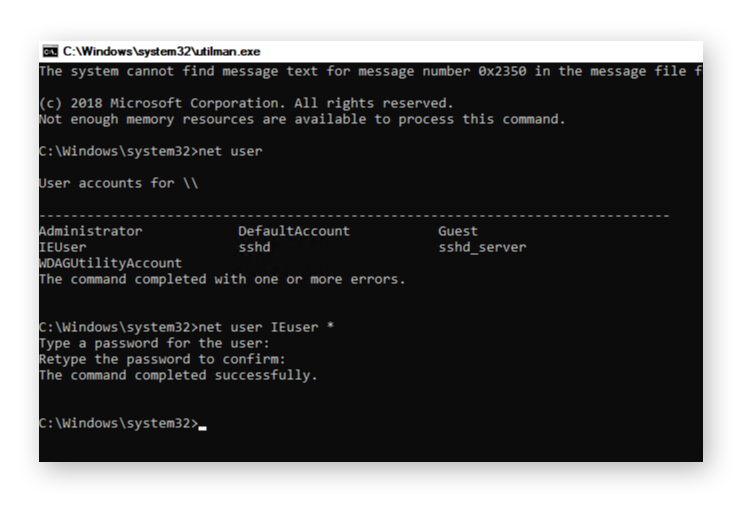Click the Microsoft Corporation copyright line
Image resolution: width=746 pixels, height=512 pixels.
coord(245,103)
